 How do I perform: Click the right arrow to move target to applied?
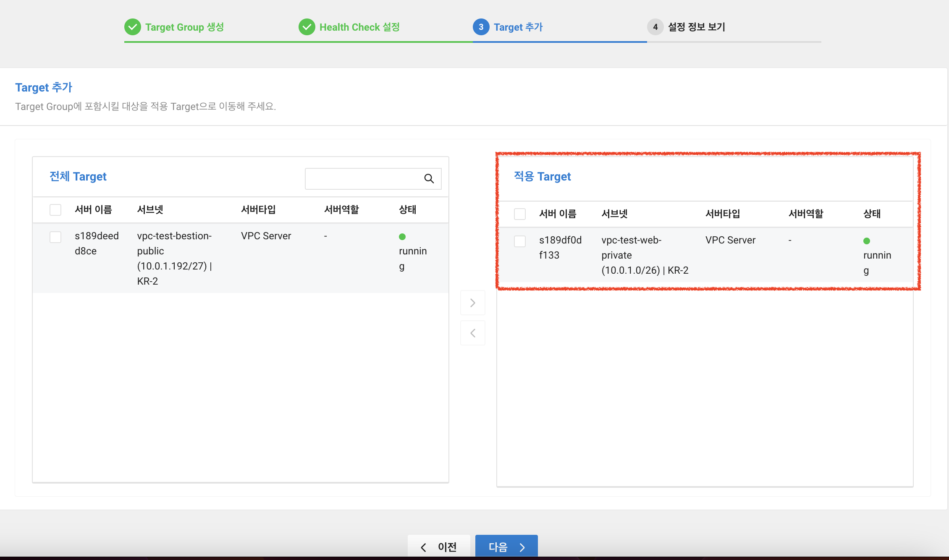[473, 303]
